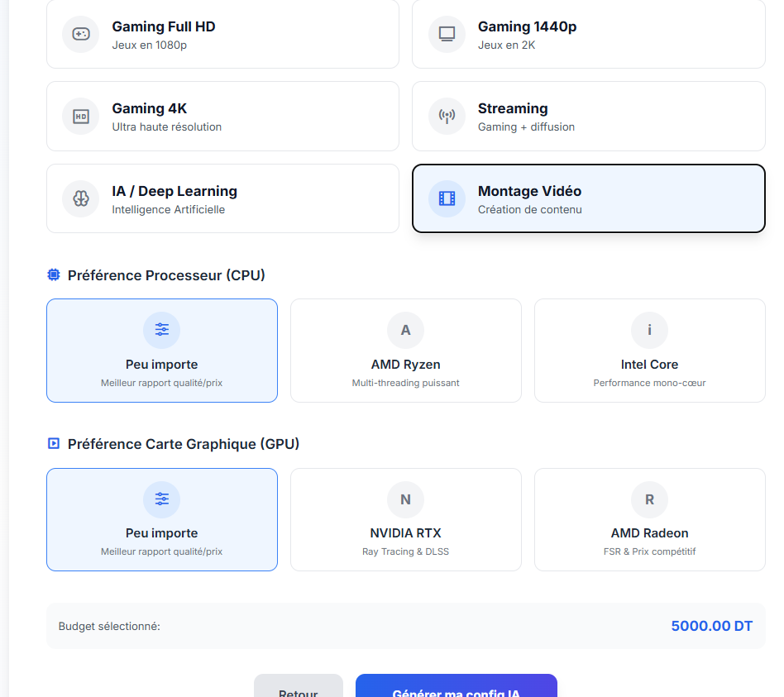Click the sliders icon in GPU Peu importe
784x697 pixels.
161,499
